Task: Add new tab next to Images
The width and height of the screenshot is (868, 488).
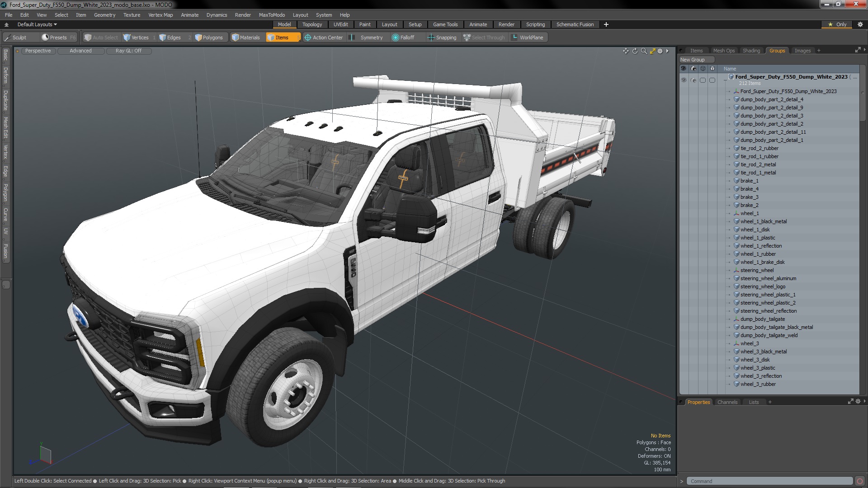Action: (819, 51)
